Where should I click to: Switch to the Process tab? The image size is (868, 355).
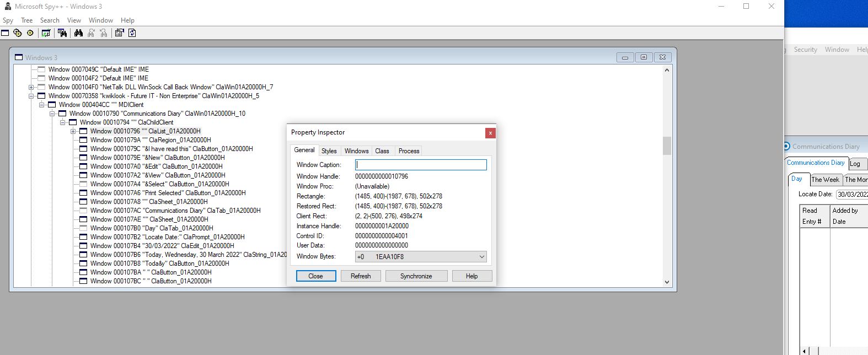pos(409,151)
